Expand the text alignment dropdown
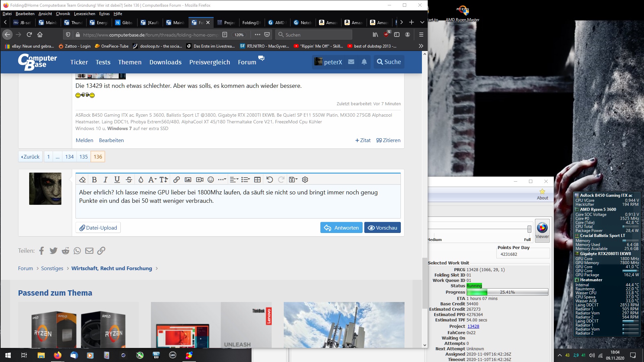The image size is (644, 362). tap(234, 180)
